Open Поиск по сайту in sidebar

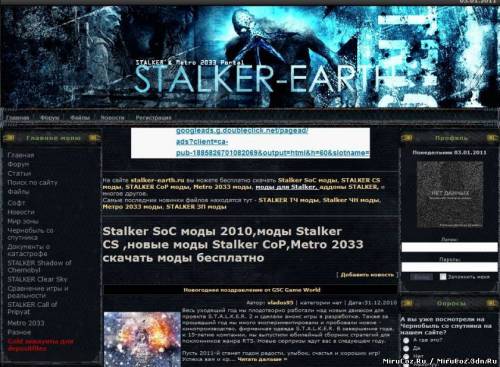[x=33, y=182]
